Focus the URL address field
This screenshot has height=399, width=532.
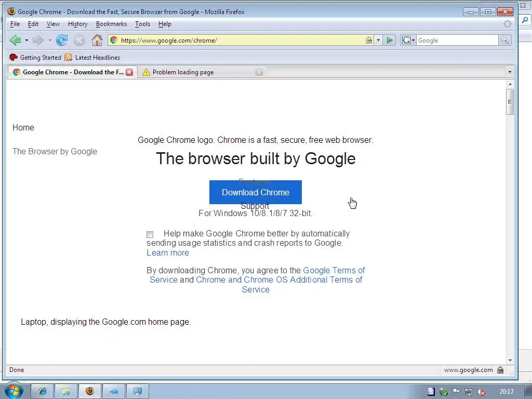[x=241, y=41]
